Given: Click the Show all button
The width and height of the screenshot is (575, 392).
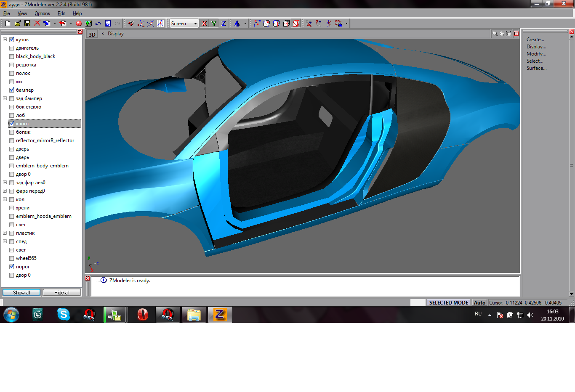Looking at the screenshot, I should click(21, 292).
